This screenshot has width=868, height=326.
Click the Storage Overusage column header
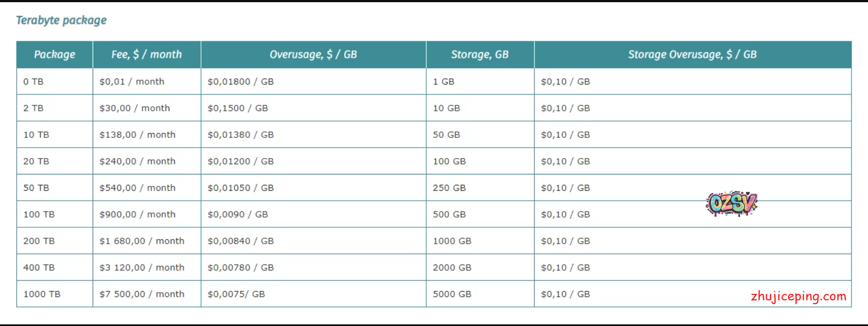(x=692, y=55)
